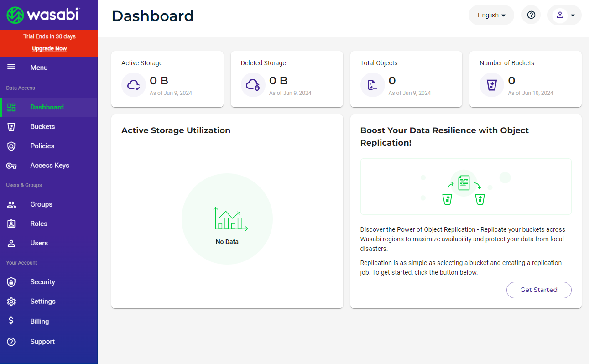The image size is (589, 364).
Task: Click the Your Account section label
Action: pyautogui.click(x=21, y=263)
